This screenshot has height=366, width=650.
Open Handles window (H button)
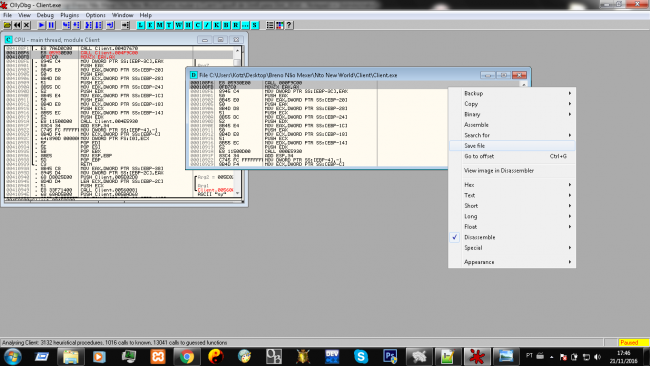coord(188,25)
